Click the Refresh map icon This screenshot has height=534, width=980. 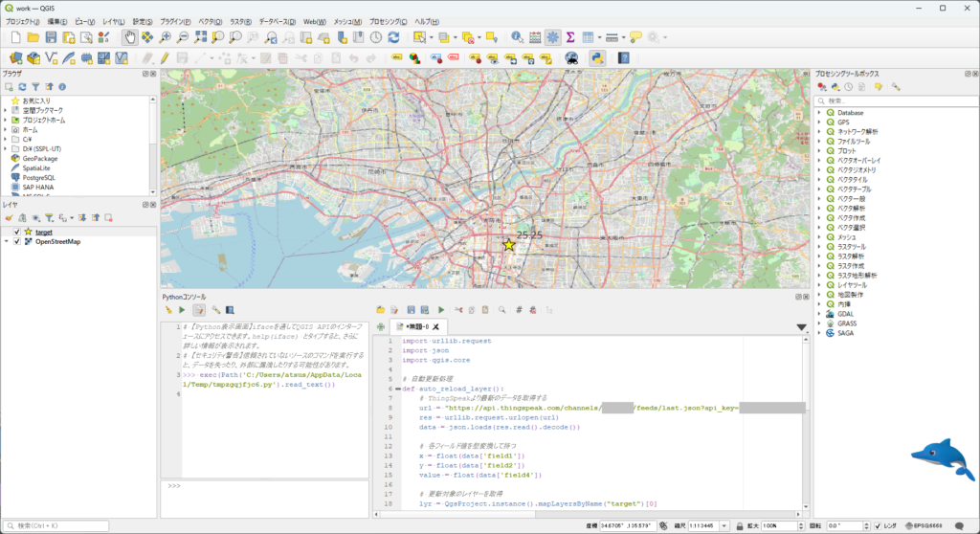(393, 37)
